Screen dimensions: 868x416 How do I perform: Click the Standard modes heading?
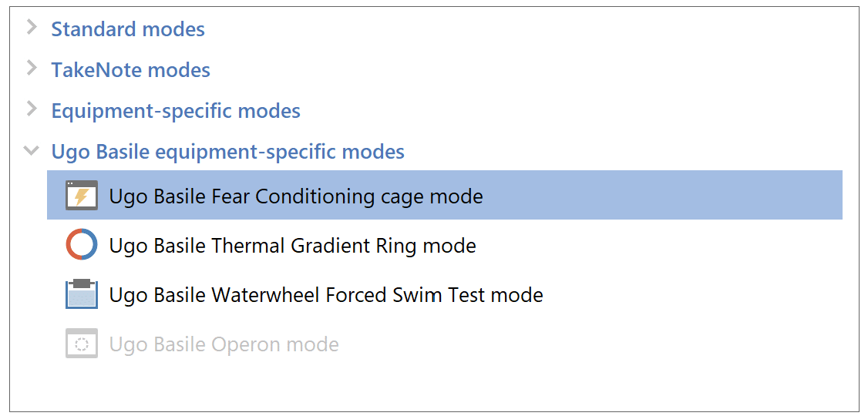[128, 29]
